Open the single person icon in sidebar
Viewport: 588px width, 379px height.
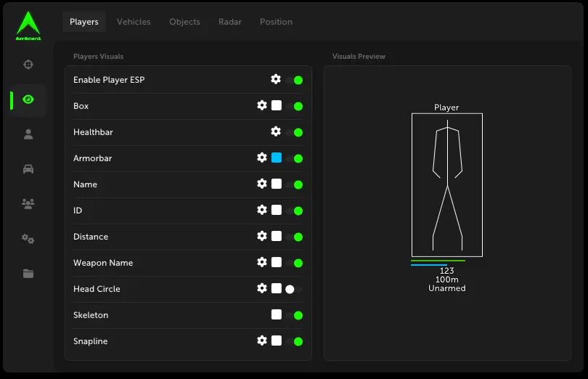pos(28,134)
